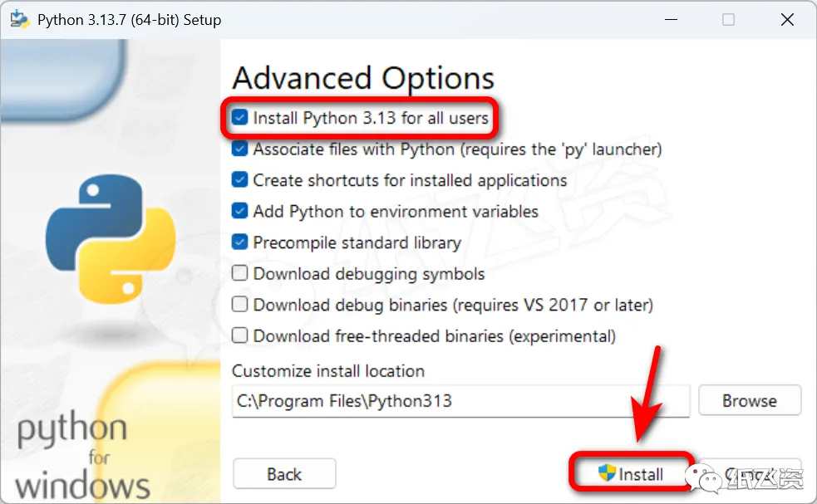This screenshot has width=817, height=504.
Task: Check Download debug binaries option
Action: (x=239, y=305)
